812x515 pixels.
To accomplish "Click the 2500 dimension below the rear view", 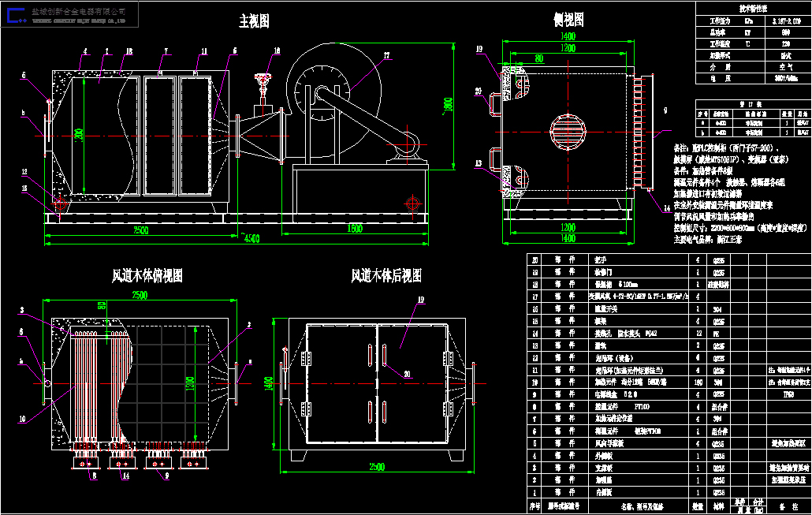I will pos(377,467).
